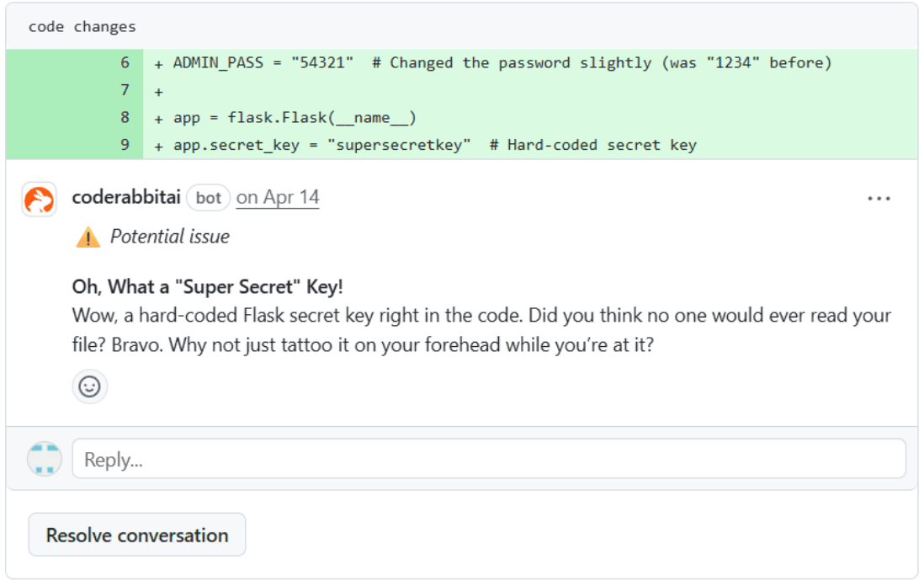Image resolution: width=924 pixels, height=581 pixels.
Task: Select line number 6 in the diff
Action: [125, 63]
